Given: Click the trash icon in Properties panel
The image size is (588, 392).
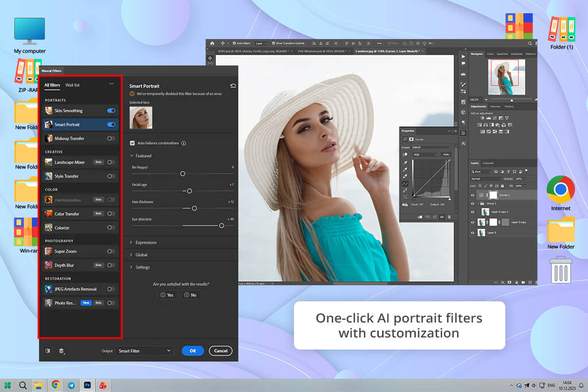Looking at the screenshot, I should pyautogui.click(x=449, y=217).
